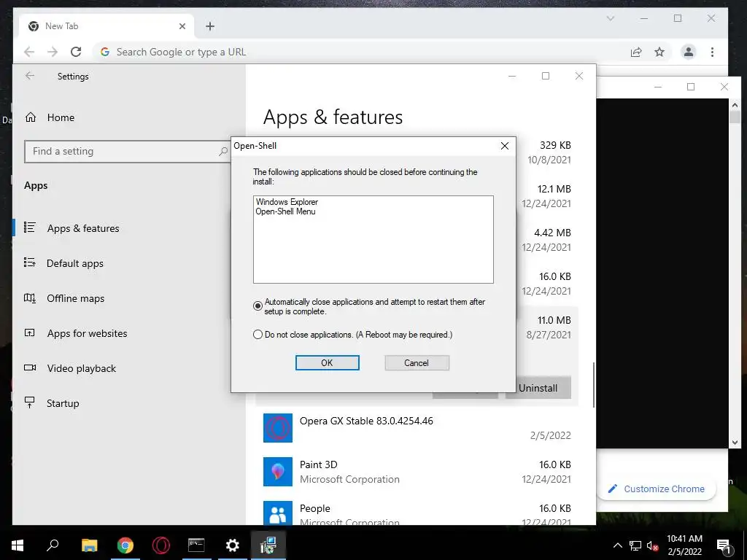Select Opera GX Stable app entry

tap(417, 427)
